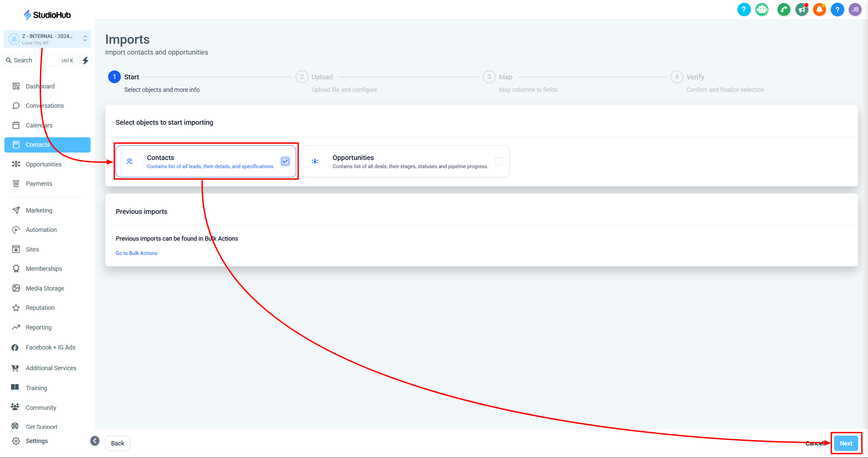Go to Automation in the sidebar

tap(41, 230)
